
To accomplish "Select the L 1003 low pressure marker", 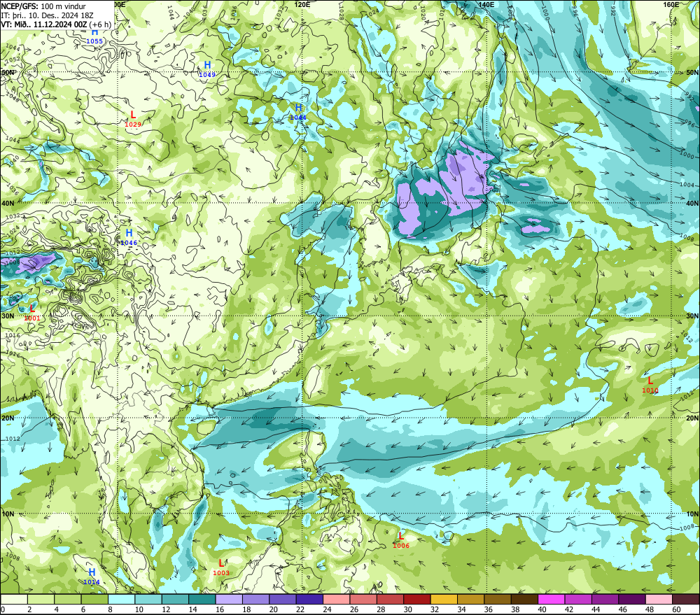I will 221,568.
